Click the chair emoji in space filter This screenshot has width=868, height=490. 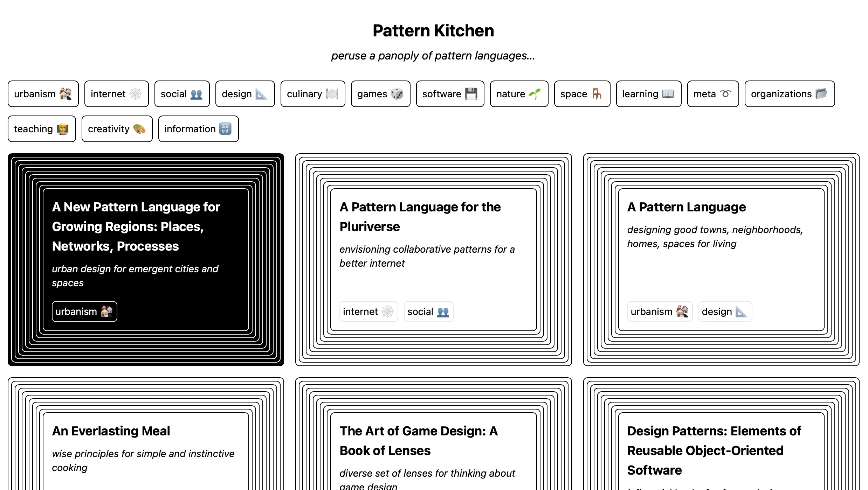[x=597, y=94]
